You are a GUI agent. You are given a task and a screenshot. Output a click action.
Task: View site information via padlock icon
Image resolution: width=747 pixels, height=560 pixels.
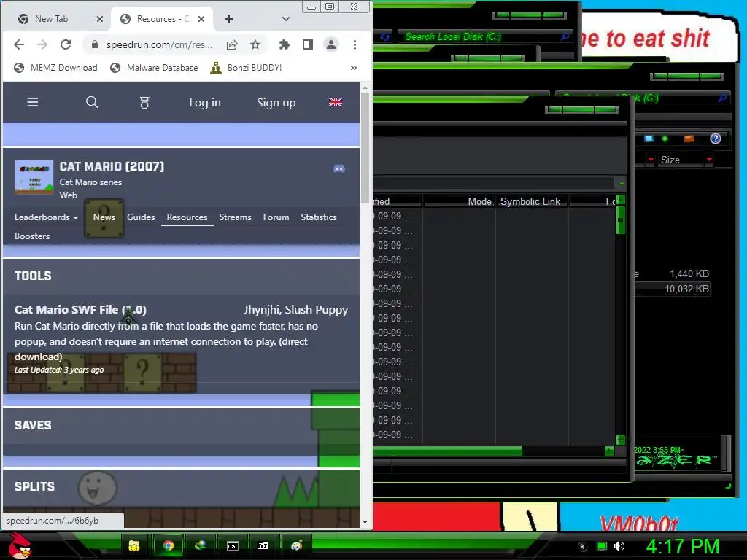(x=95, y=44)
